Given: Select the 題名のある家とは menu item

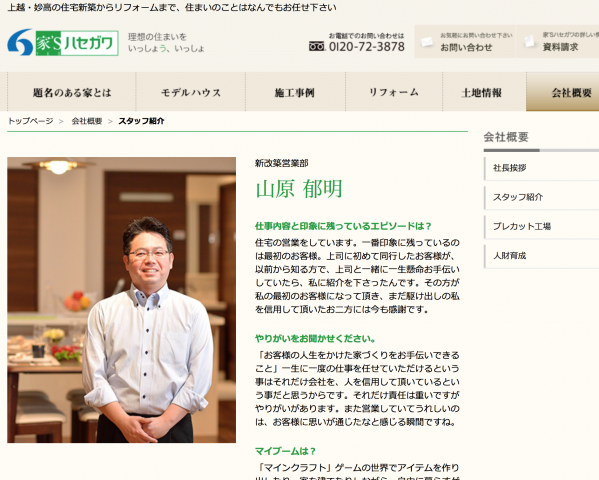Looking at the screenshot, I should click(72, 92).
